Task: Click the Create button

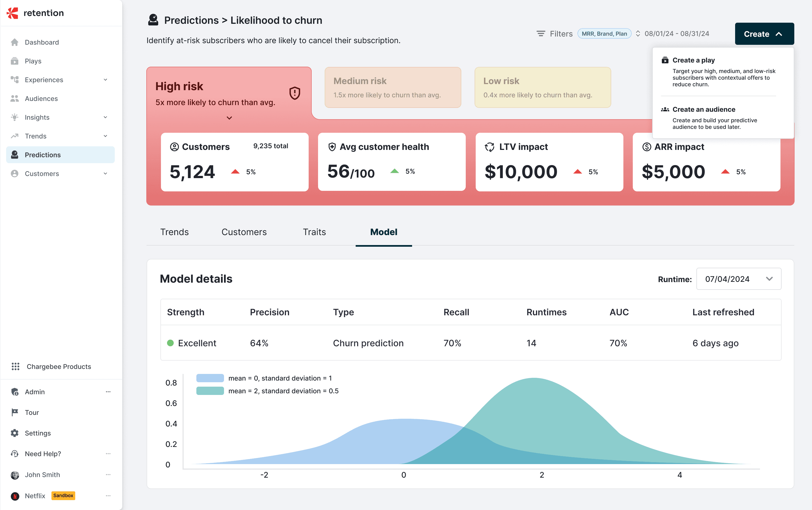Action: click(764, 34)
